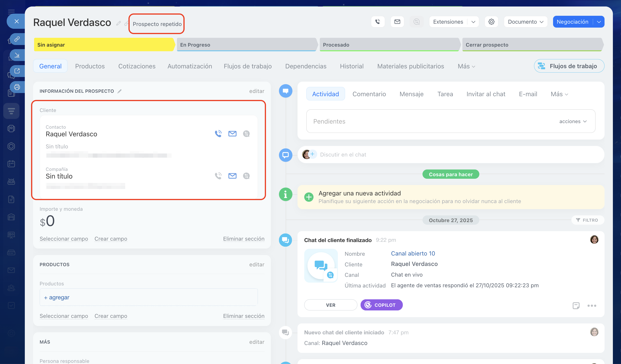The height and width of the screenshot is (364, 621).
Task: Call contact Raquel Verdasco via phone icon
Action: coord(218,134)
